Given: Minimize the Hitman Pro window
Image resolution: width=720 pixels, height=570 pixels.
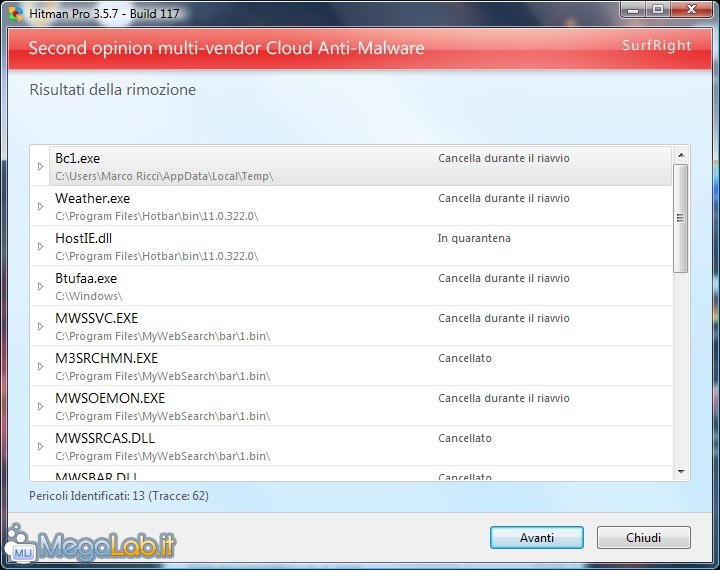Looking at the screenshot, I should coord(633,10).
